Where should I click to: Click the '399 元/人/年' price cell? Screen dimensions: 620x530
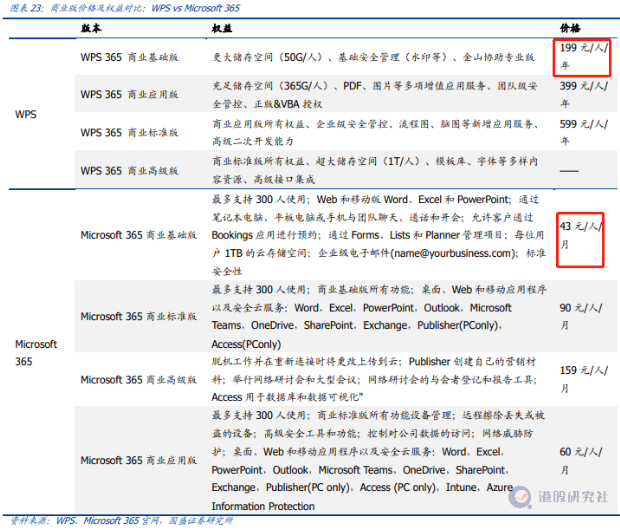click(x=583, y=95)
